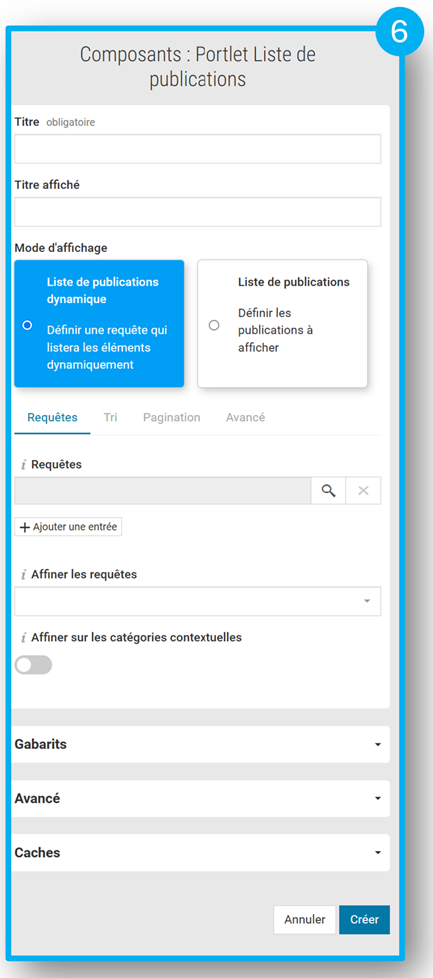Toggle Affiner sur les catégories contextuelles switch
Image resolution: width=433 pixels, height=978 pixels.
click(x=33, y=665)
